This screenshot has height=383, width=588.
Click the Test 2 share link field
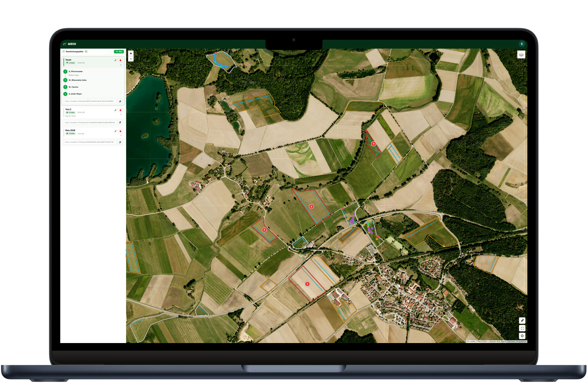click(90, 123)
